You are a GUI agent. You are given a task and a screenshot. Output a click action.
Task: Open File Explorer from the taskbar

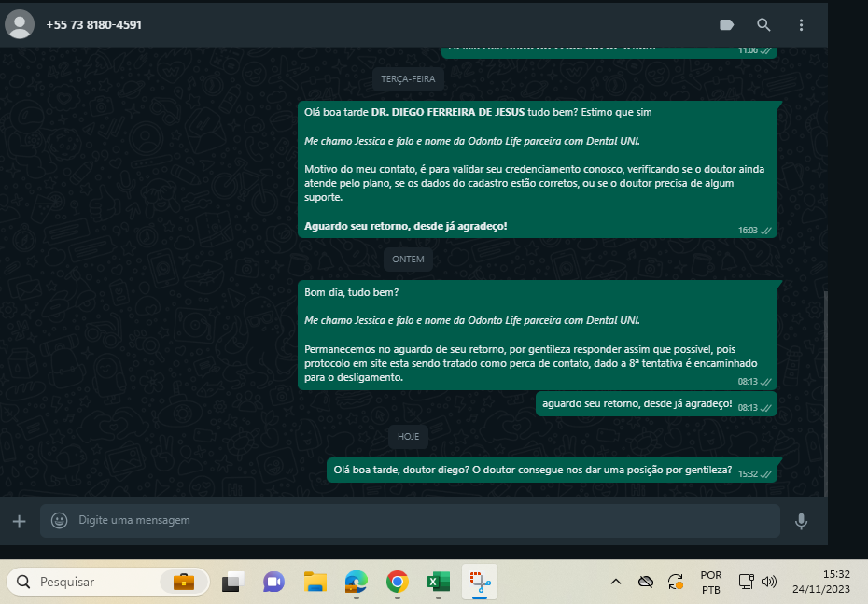[315, 582]
